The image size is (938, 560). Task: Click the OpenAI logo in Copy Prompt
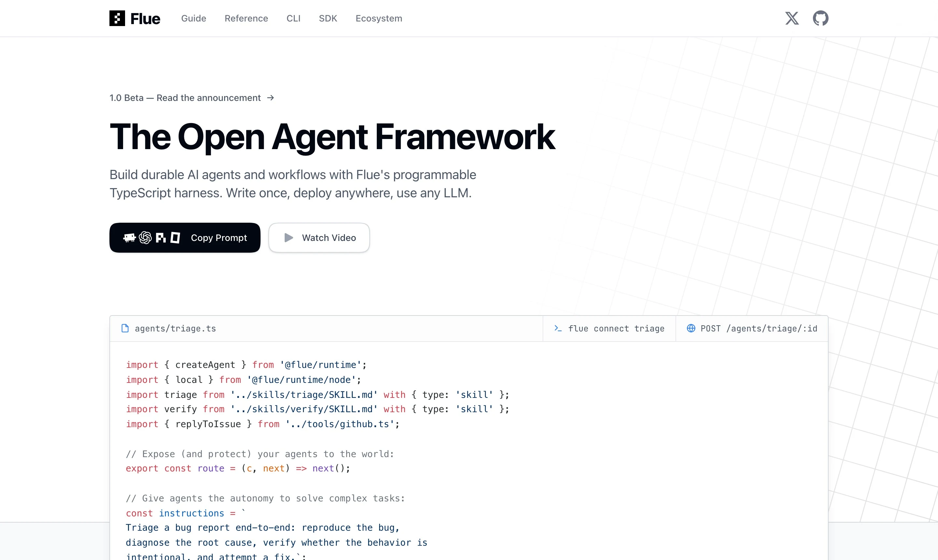[145, 238]
